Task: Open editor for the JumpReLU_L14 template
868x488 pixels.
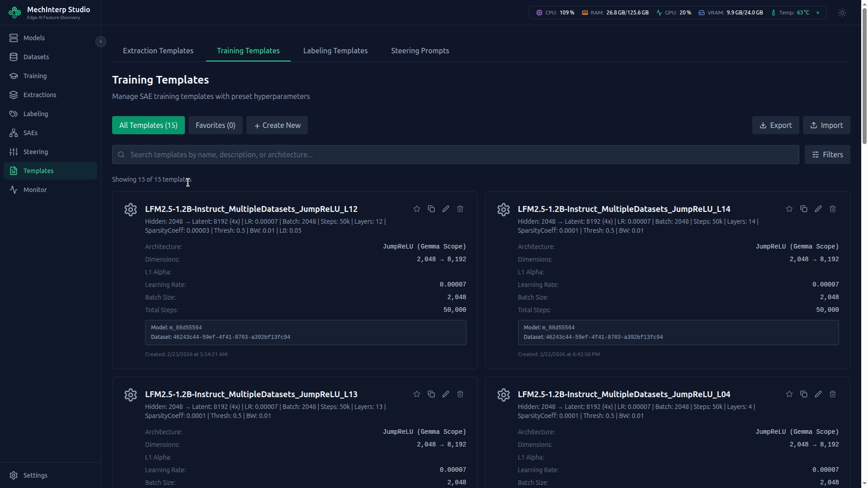Action: (818, 209)
